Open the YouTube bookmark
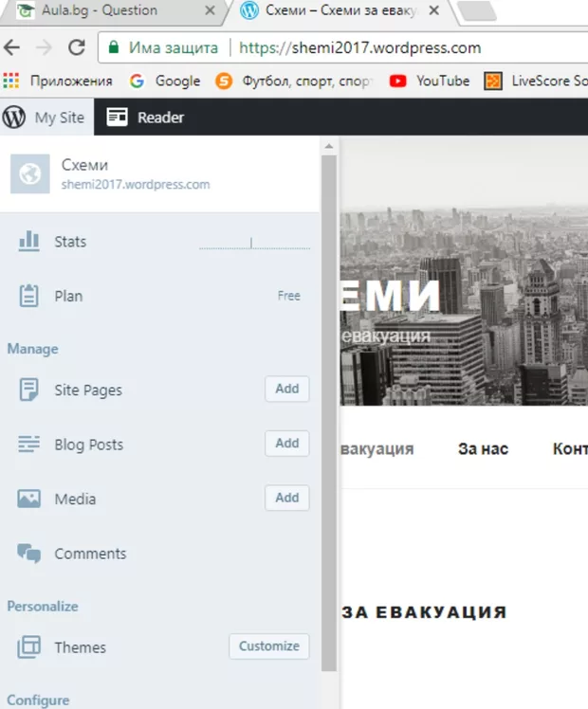Screen dimensions: 588x709 (430, 81)
